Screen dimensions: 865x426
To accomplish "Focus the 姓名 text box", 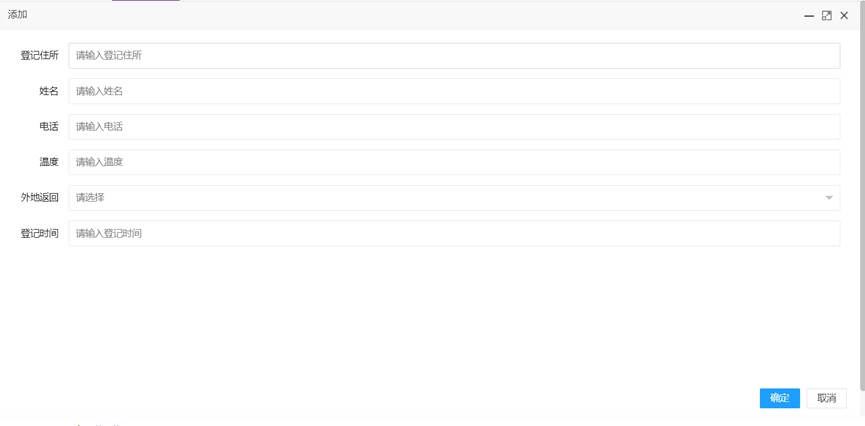I will 454,91.
